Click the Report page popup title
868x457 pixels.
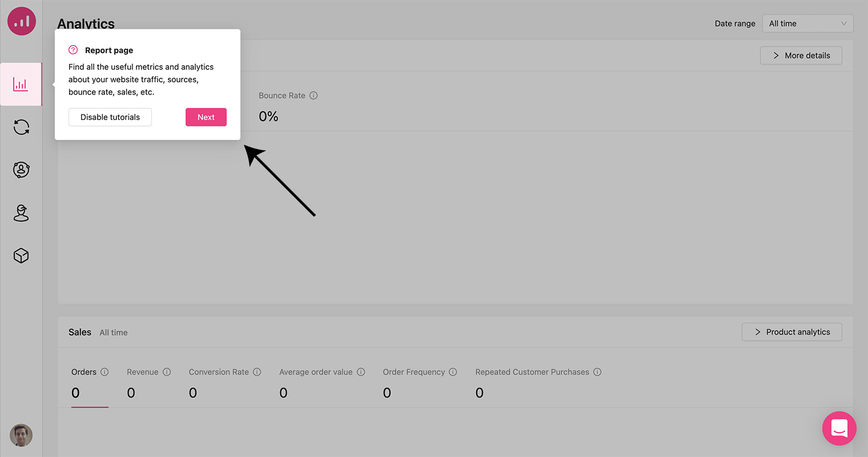[x=109, y=50]
